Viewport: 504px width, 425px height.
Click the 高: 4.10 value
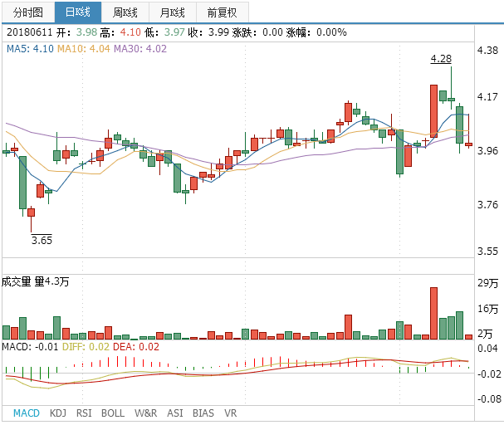[120, 32]
